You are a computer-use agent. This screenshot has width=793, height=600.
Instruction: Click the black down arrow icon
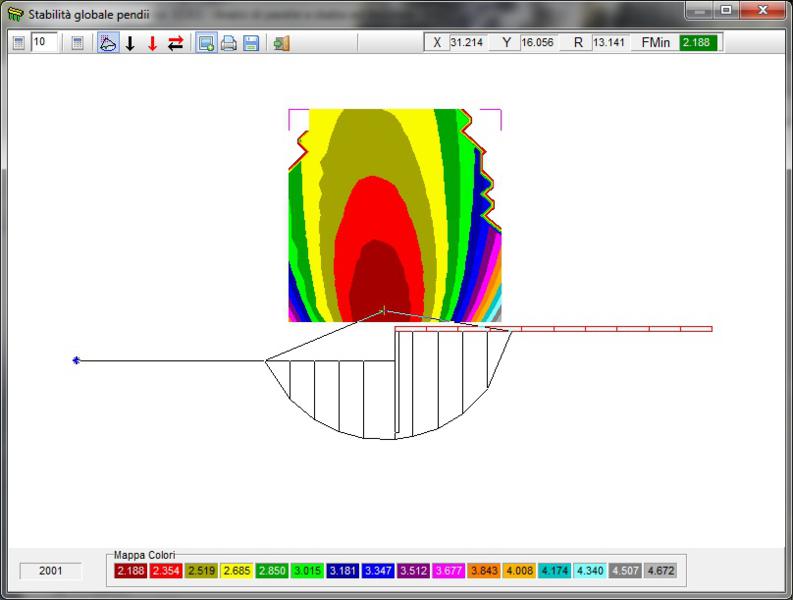click(130, 43)
